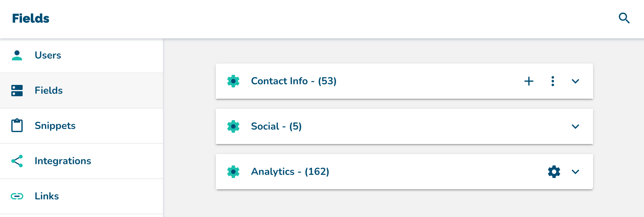Click the Integrations share icon
The height and width of the screenshot is (217, 644).
coord(17,161)
